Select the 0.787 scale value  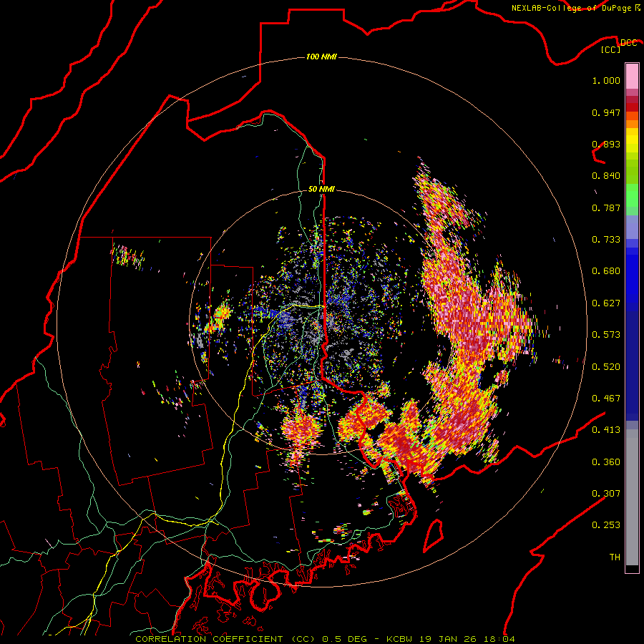click(x=606, y=208)
